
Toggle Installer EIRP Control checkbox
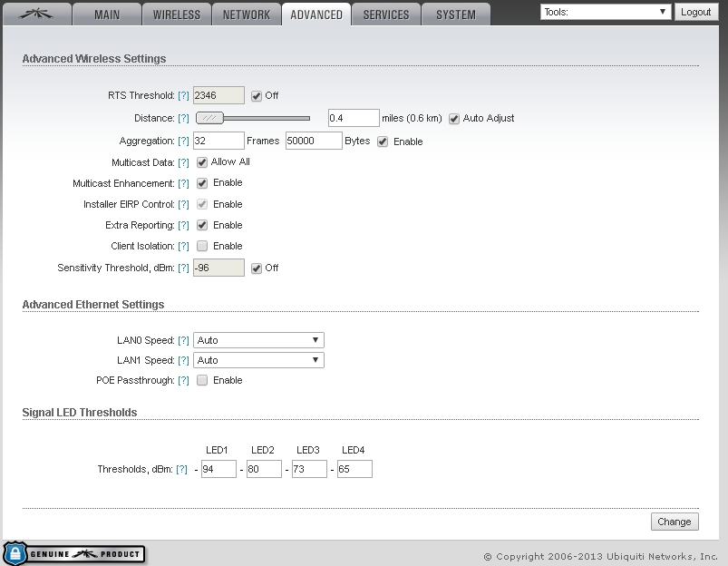coord(202,204)
